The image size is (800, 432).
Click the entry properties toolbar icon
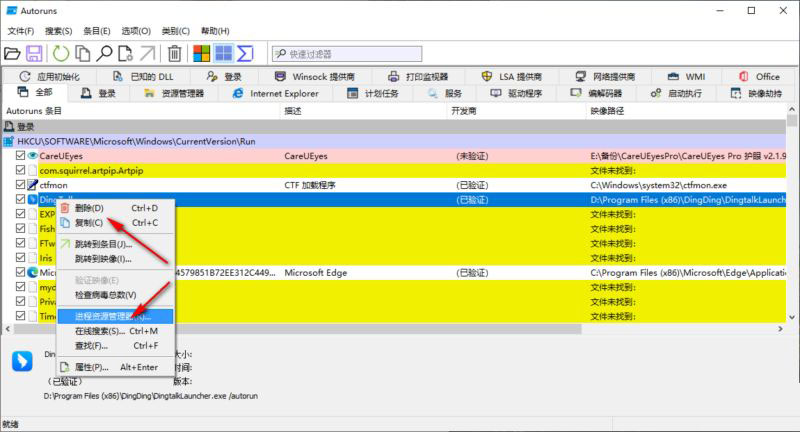[x=126, y=54]
